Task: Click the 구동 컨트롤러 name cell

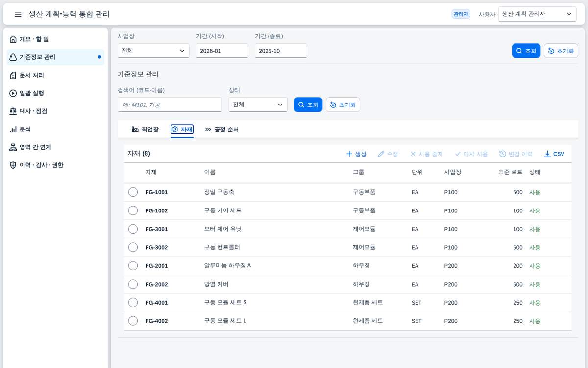Action: pyautogui.click(x=221, y=247)
